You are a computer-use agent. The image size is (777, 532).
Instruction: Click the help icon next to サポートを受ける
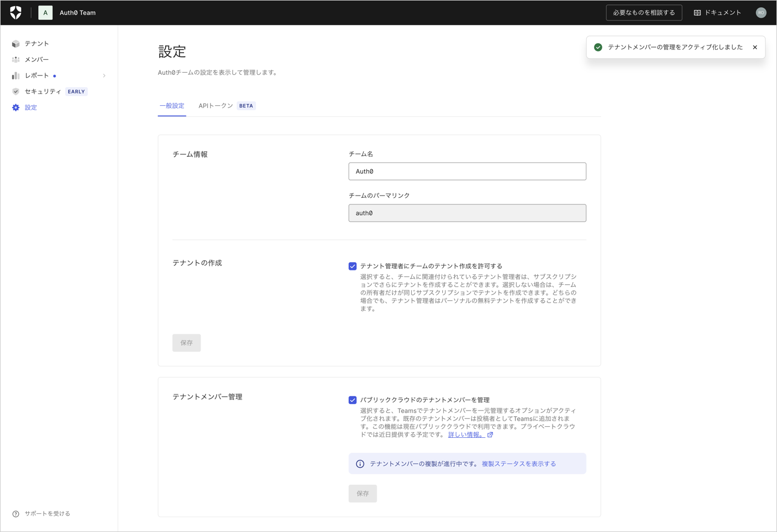[x=16, y=514]
